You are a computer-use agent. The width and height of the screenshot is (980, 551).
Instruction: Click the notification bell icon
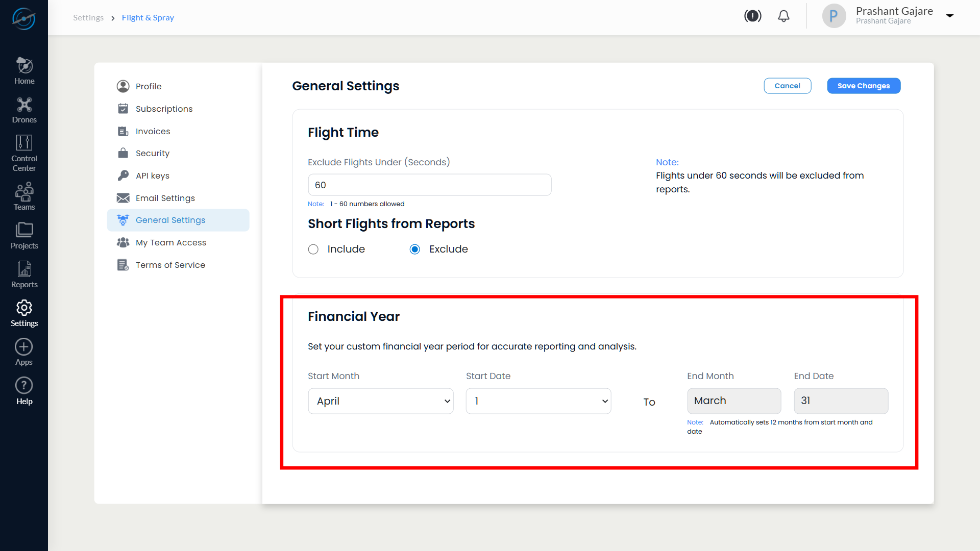(783, 16)
